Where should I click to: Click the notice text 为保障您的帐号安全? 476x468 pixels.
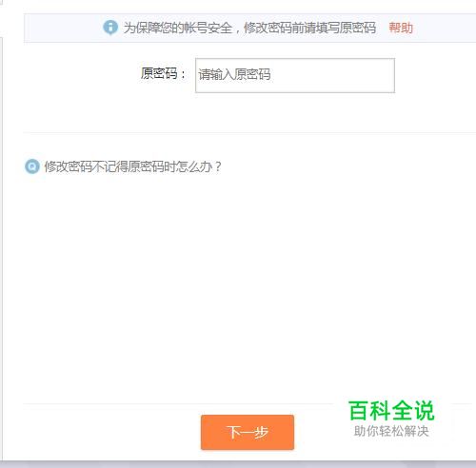[x=178, y=28]
